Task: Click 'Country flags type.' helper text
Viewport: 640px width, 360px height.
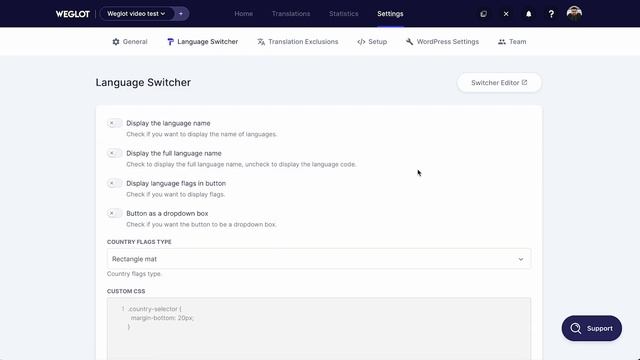Action: point(134,274)
